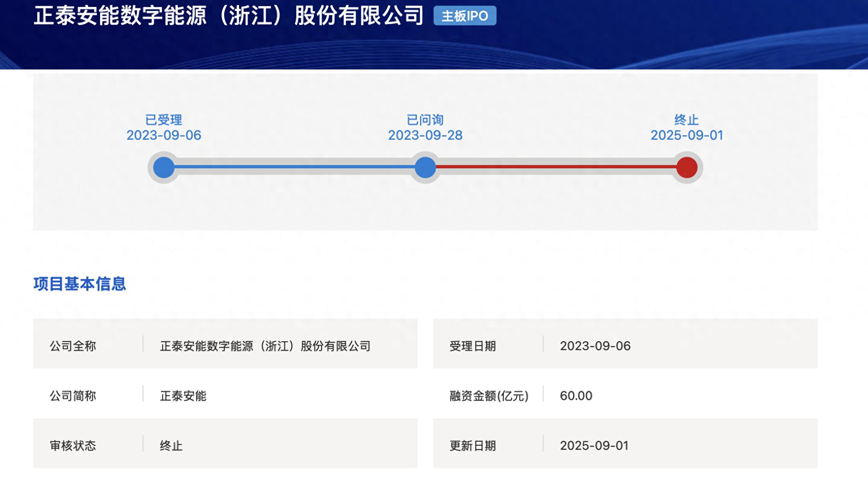Image resolution: width=868 pixels, height=478 pixels.
Task: Click the red progress line segment
Action: pos(556,167)
